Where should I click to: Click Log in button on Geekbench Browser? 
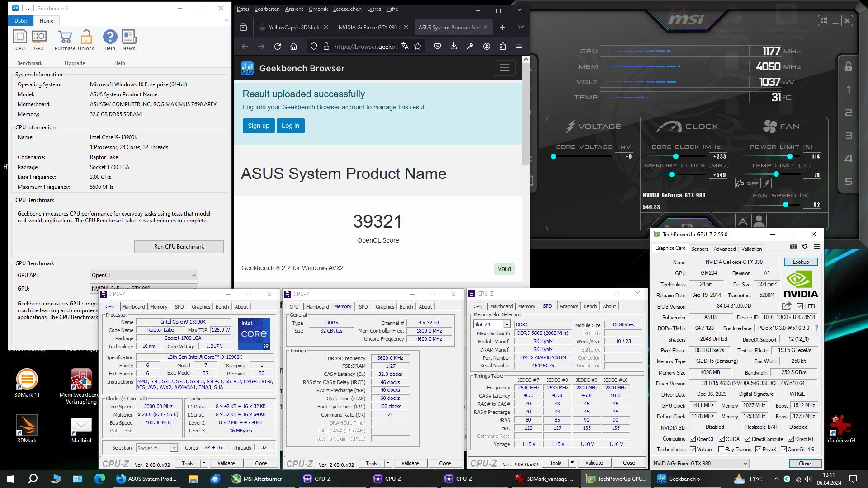[290, 126]
